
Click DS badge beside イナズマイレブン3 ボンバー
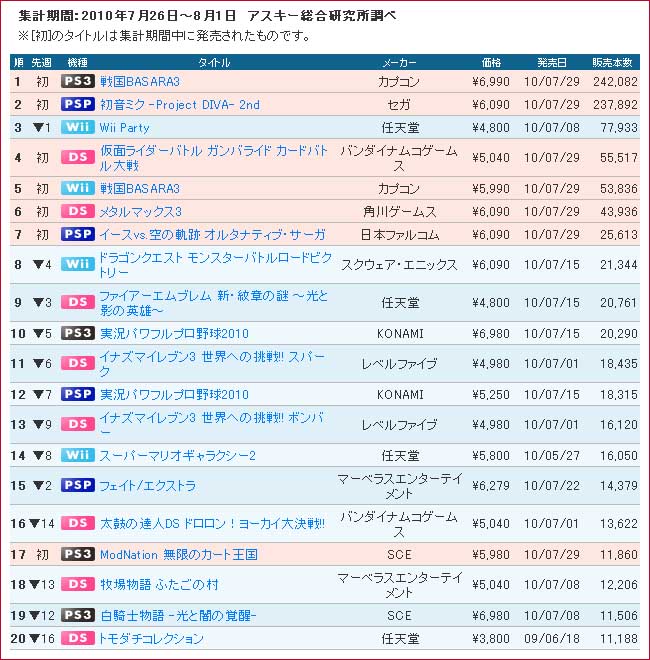77,424
